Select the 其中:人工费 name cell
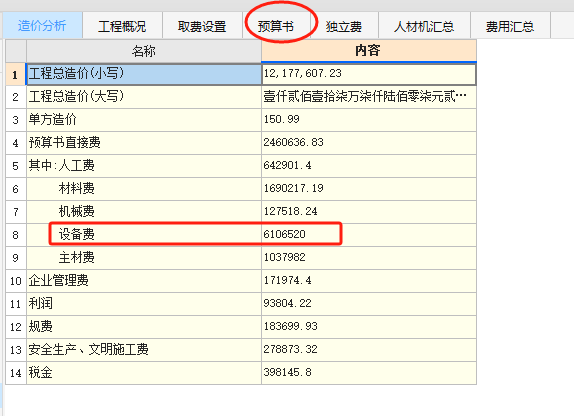The image size is (574, 416). click(144, 166)
